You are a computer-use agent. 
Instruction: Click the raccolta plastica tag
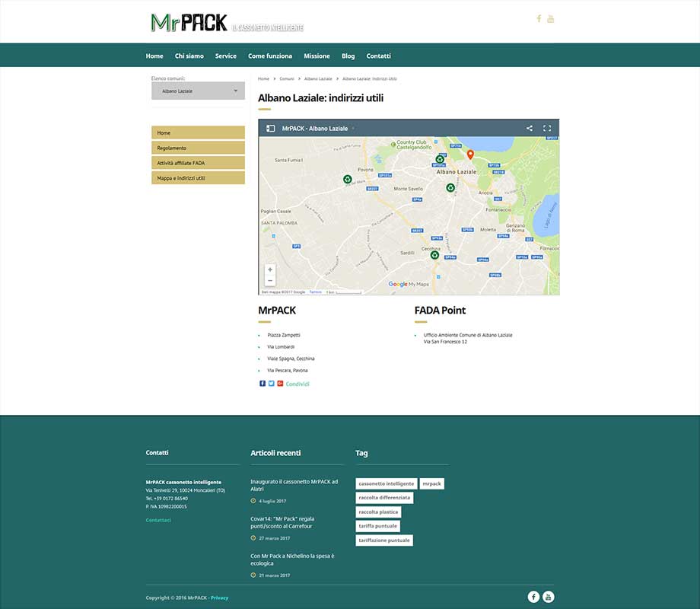pyautogui.click(x=379, y=512)
